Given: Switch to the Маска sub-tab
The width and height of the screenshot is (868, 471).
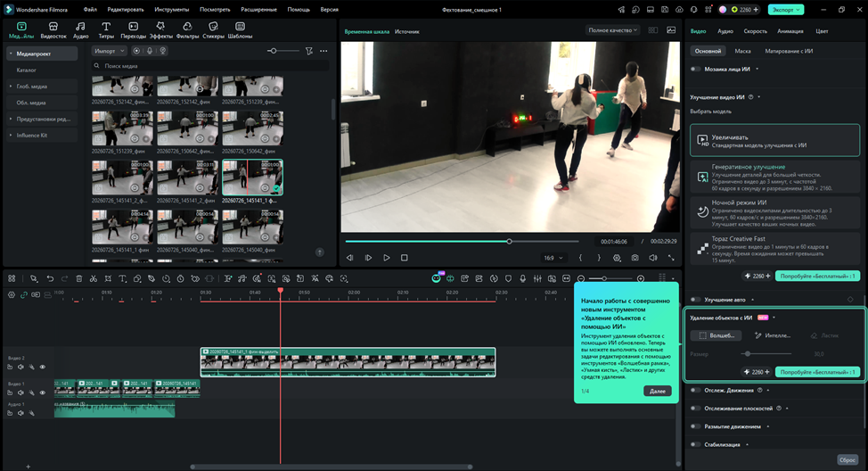Looking at the screenshot, I should pos(742,51).
